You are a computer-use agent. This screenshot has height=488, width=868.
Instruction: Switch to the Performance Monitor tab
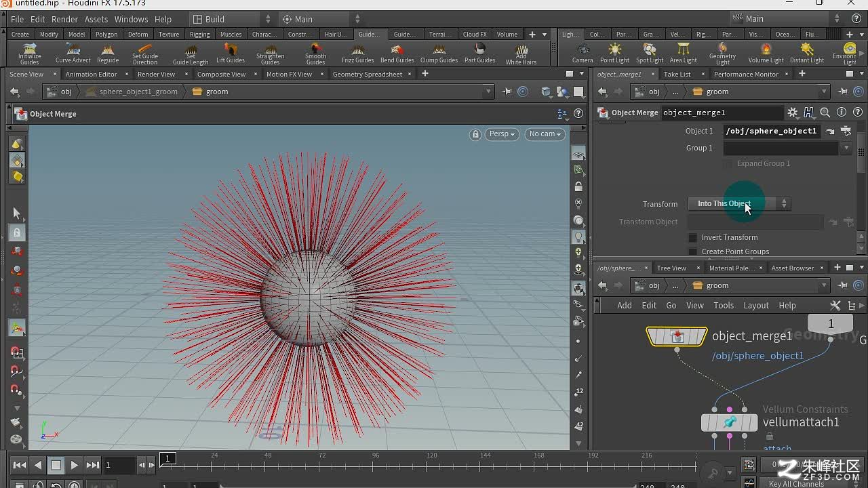pyautogui.click(x=746, y=74)
